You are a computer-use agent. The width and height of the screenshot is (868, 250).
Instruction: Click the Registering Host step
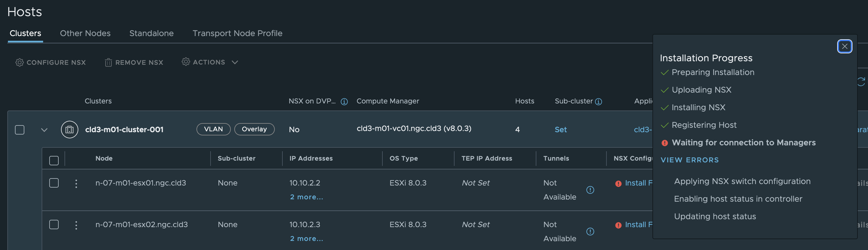click(x=704, y=125)
